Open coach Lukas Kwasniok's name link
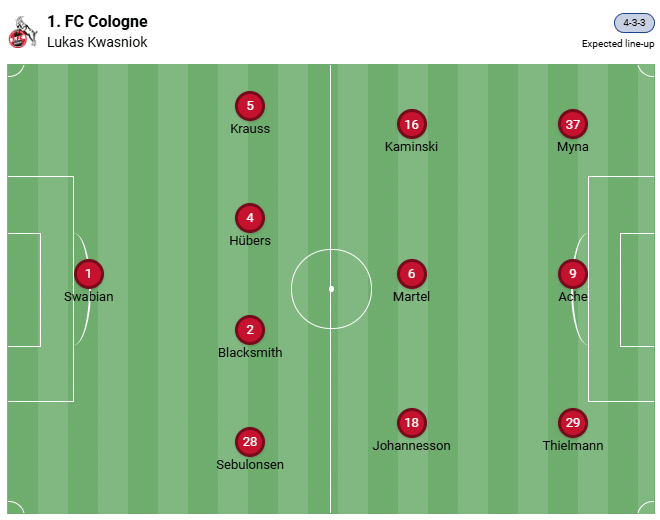This screenshot has height=520, width=660. tap(97, 42)
